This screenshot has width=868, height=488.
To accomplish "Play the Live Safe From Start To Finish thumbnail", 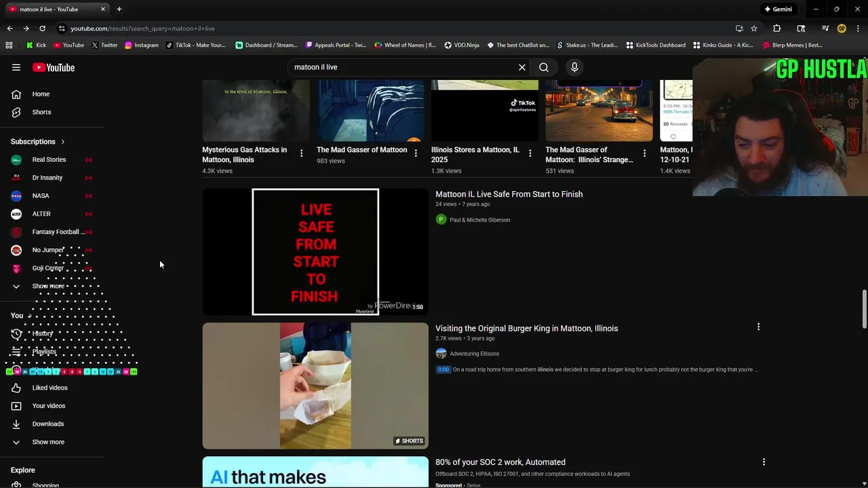I will [x=315, y=251].
